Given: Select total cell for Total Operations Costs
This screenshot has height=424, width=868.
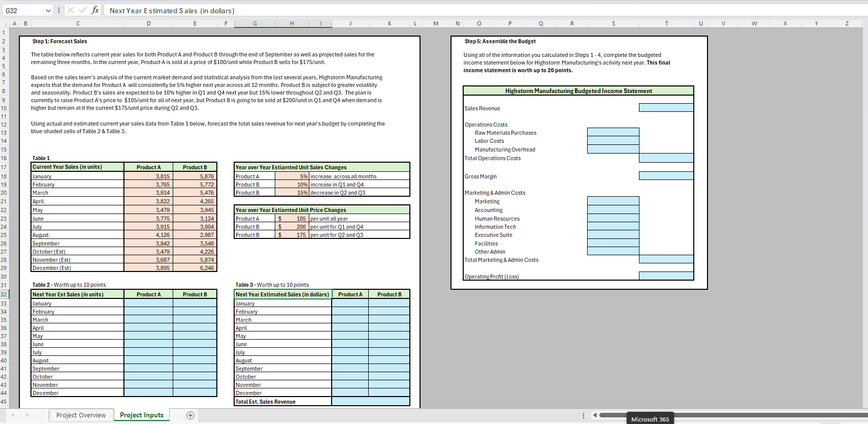Looking at the screenshot, I should click(666, 158).
